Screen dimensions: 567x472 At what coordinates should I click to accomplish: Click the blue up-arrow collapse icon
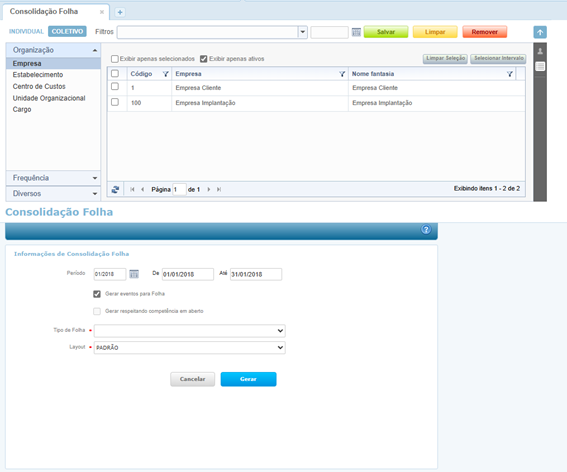coord(540,32)
